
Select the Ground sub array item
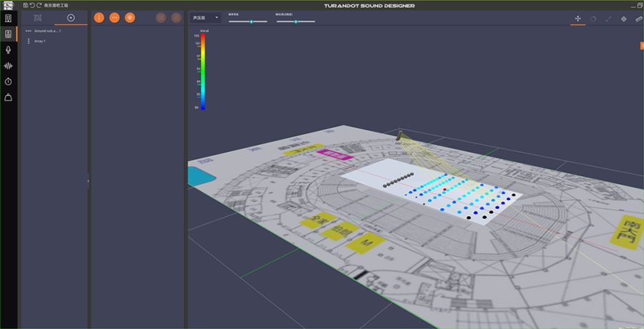coord(47,31)
